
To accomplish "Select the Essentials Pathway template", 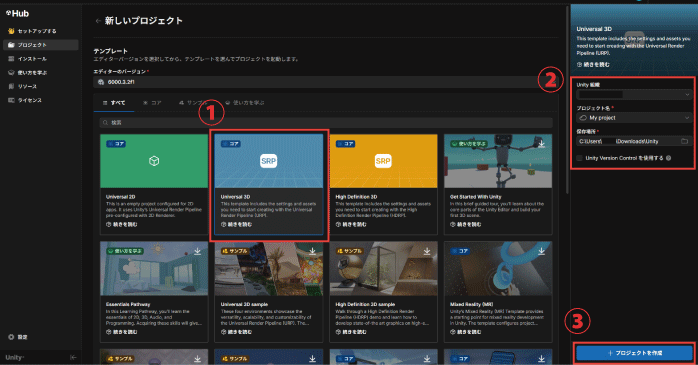I will (154, 292).
